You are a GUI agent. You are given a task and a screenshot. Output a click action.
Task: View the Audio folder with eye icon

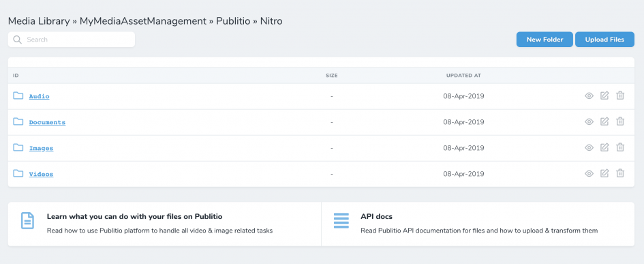589,96
